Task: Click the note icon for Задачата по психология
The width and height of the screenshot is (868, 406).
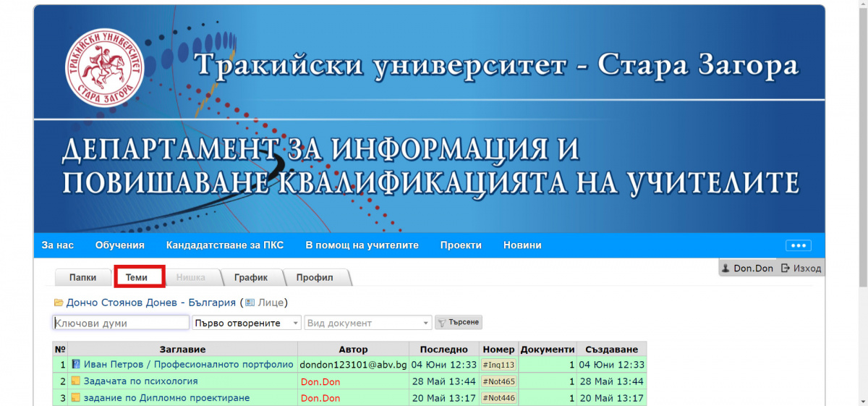Action: click(x=76, y=381)
